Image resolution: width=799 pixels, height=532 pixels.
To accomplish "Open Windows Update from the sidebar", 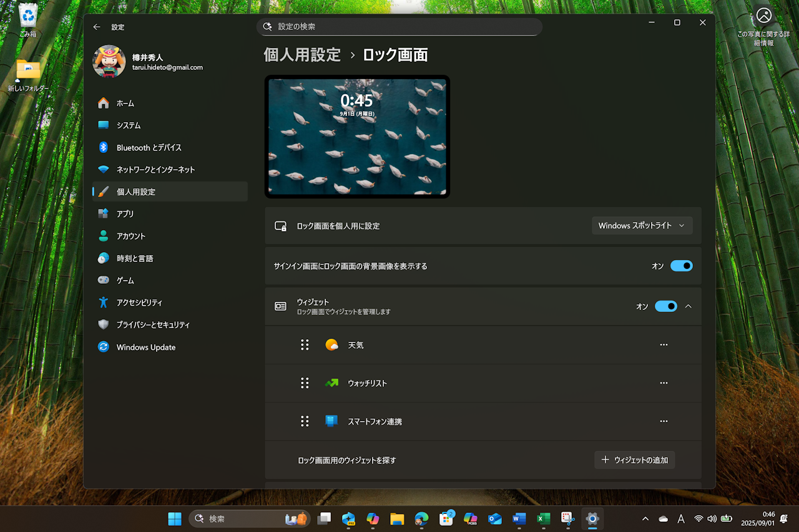I will [145, 347].
